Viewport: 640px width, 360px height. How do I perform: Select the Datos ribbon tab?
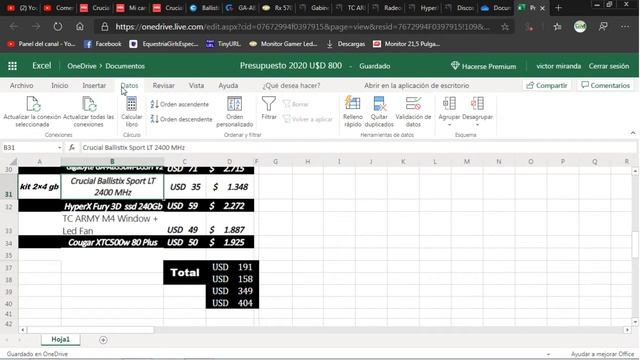tap(129, 85)
